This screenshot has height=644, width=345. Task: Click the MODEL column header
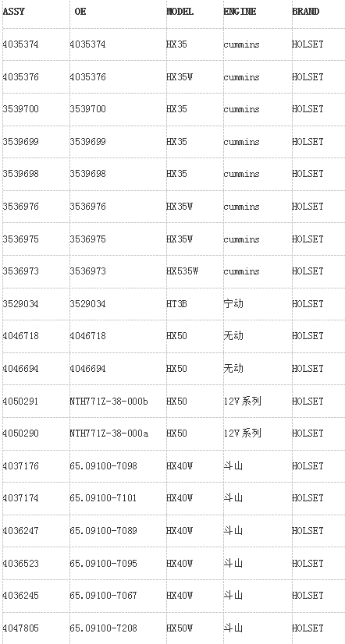coord(180,12)
